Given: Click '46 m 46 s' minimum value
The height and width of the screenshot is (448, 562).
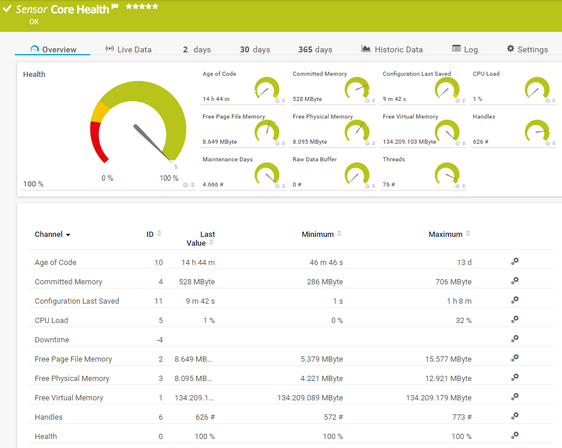Looking at the screenshot, I should [326, 262].
